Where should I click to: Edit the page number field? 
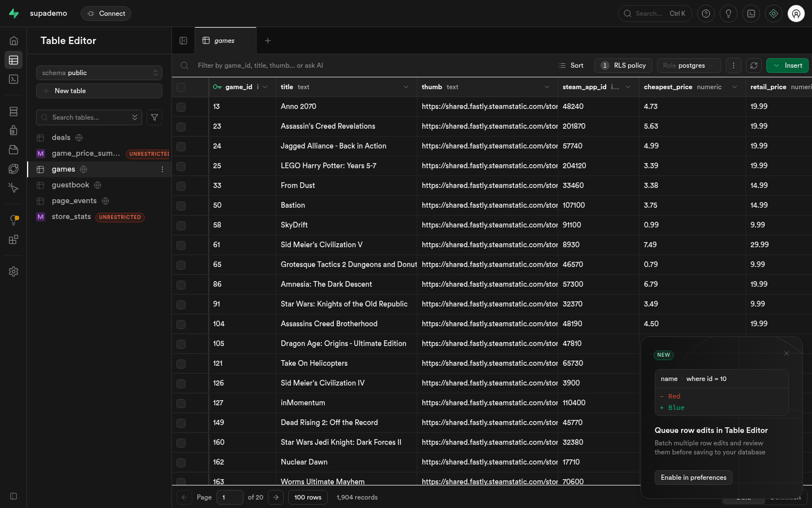[x=230, y=497]
